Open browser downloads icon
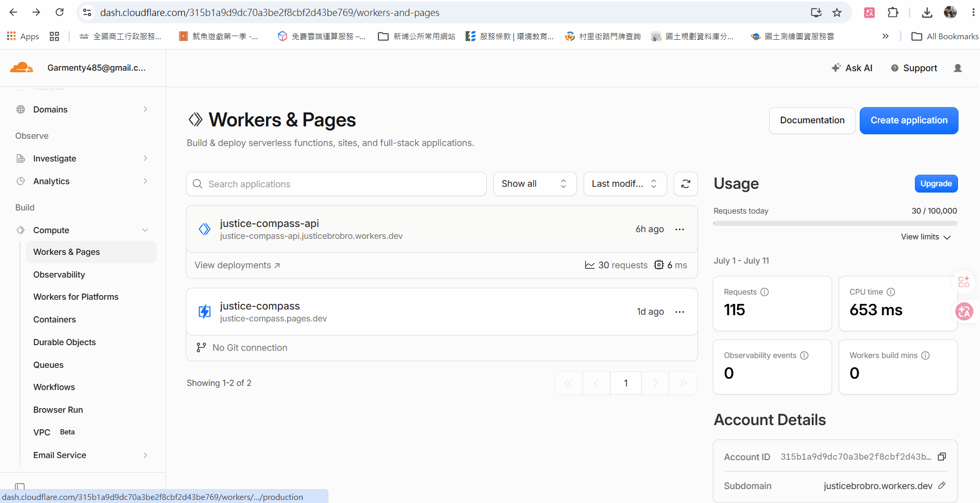This screenshot has width=980, height=503. [x=927, y=12]
